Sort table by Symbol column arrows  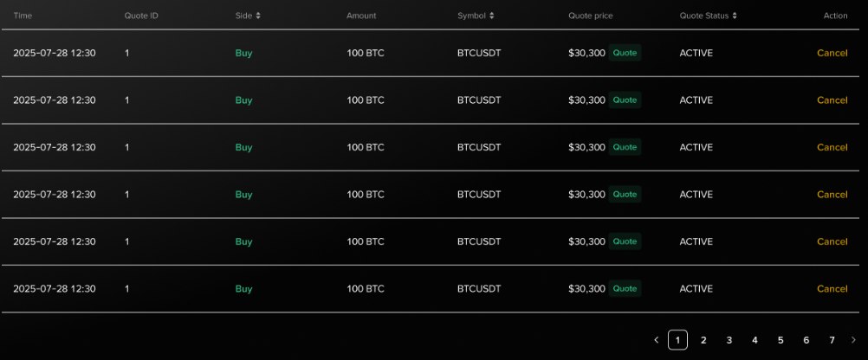[x=492, y=16]
